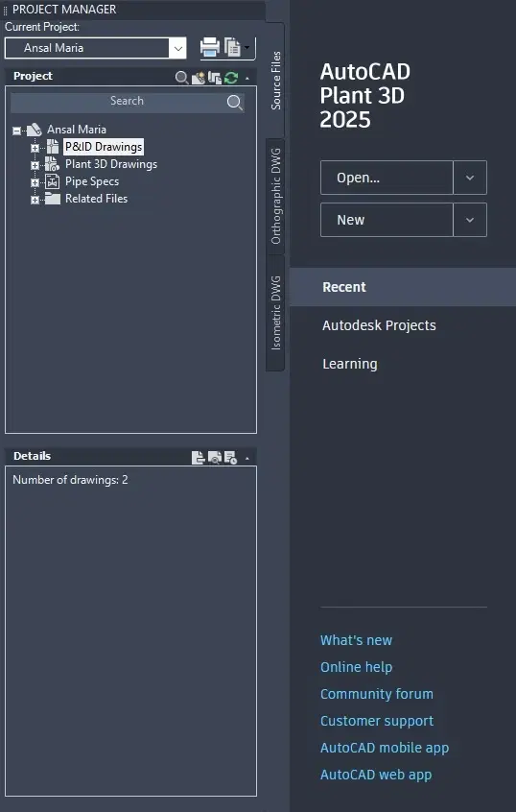Viewport: 516px width, 812px height.
Task: Open the AutoCAD web app link
Action: point(376,775)
